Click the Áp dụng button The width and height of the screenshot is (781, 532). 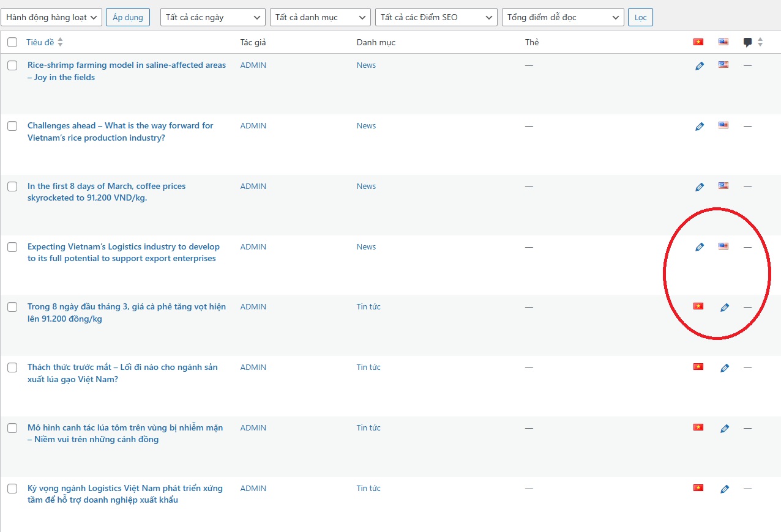coord(128,17)
